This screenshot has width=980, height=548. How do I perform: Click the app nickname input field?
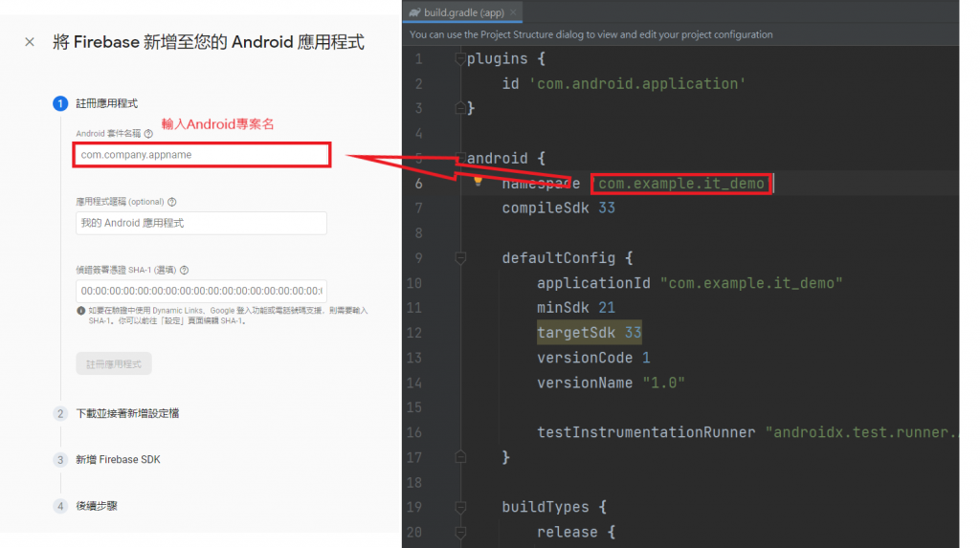[x=201, y=223]
